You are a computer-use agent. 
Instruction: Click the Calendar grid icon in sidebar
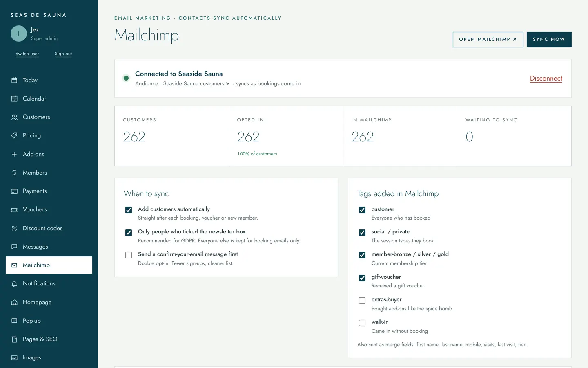click(x=14, y=99)
